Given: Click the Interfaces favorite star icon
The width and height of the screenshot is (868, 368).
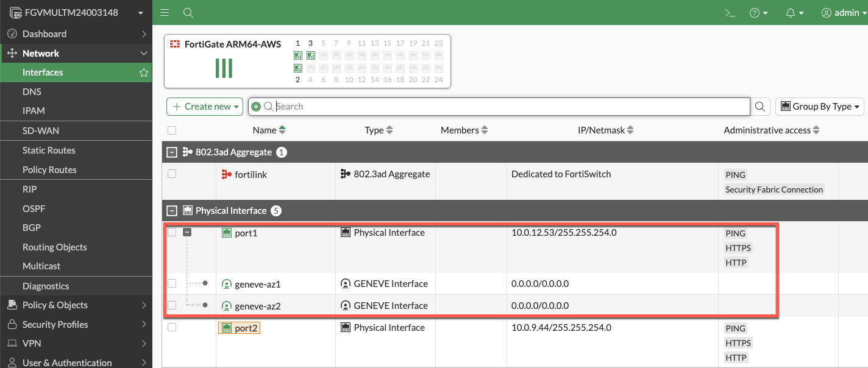Looking at the screenshot, I should tap(144, 73).
